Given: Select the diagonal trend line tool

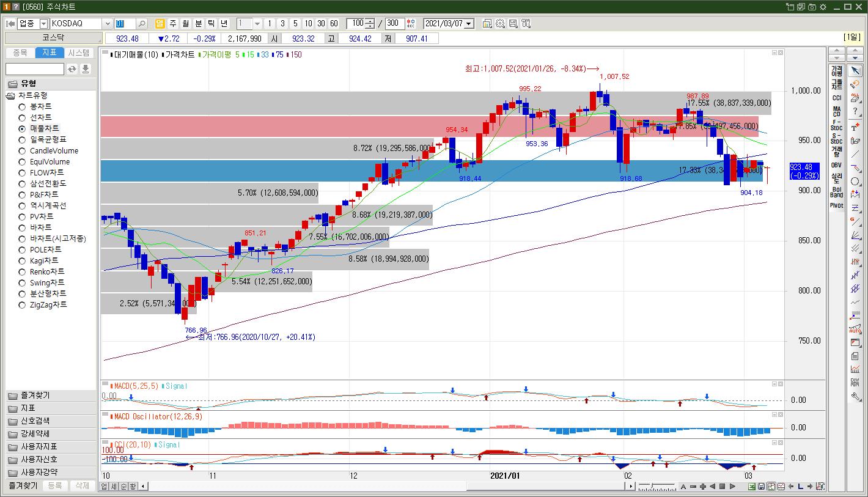Looking at the screenshot, I should coord(855,154).
